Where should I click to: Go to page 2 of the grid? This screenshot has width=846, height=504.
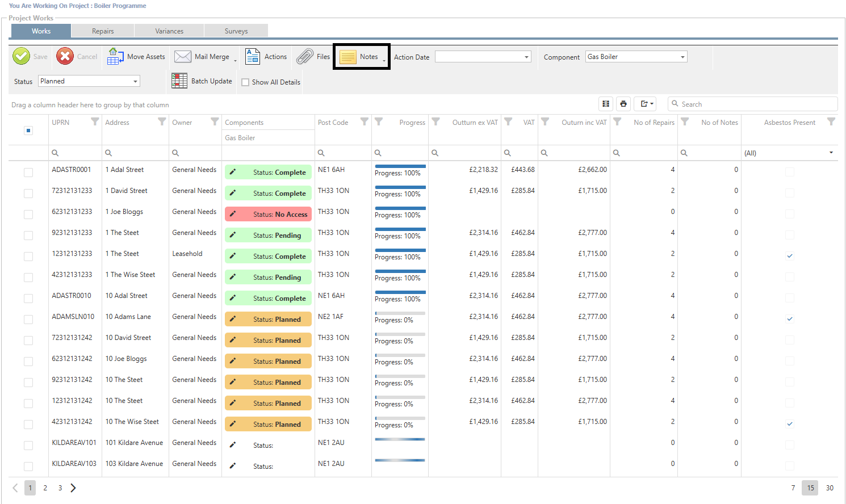45,488
